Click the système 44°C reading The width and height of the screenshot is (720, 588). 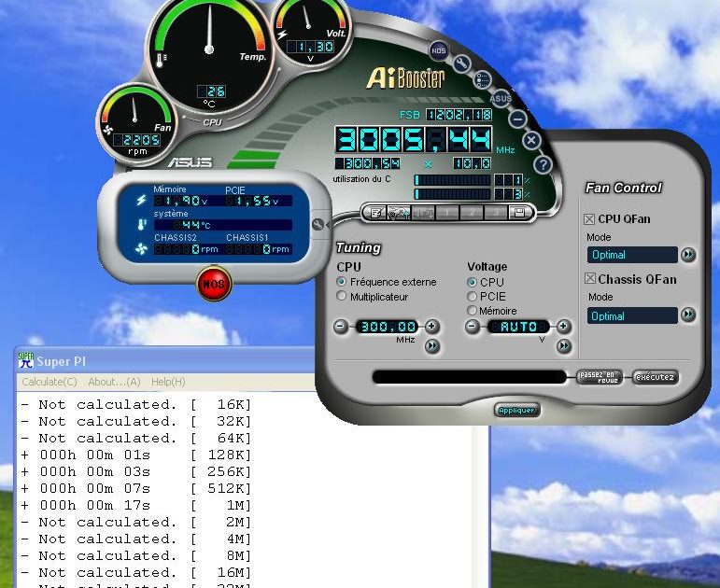[x=222, y=225]
